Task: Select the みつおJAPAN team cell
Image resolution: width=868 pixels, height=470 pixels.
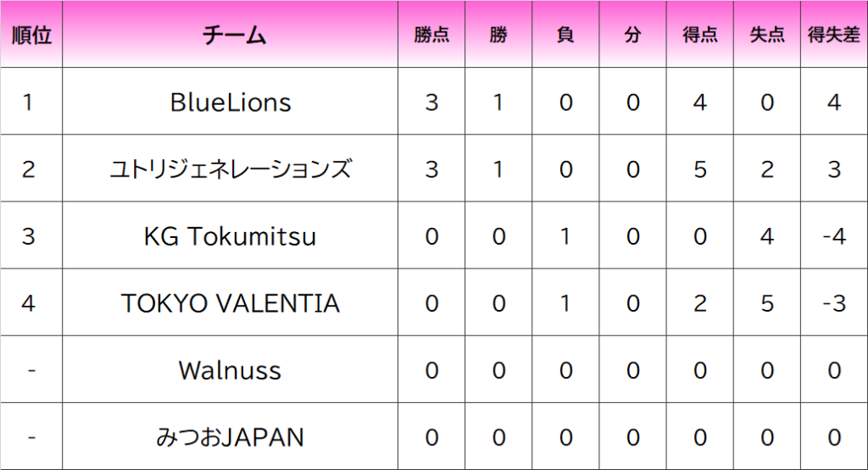Action: click(x=231, y=437)
